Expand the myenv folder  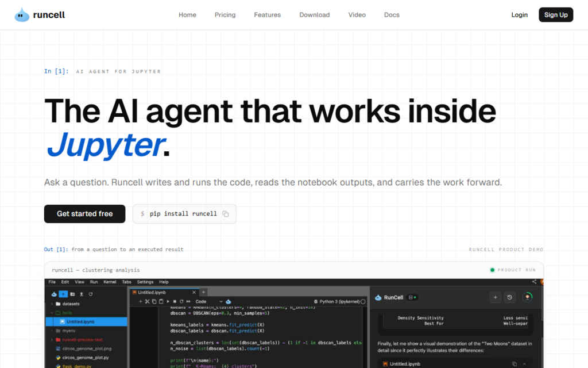pos(52,331)
